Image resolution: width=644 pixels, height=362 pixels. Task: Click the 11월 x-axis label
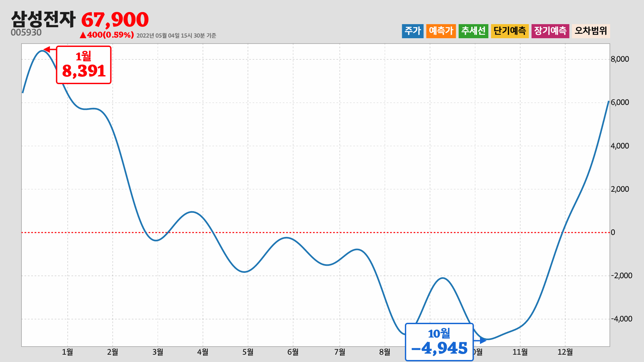520,352
